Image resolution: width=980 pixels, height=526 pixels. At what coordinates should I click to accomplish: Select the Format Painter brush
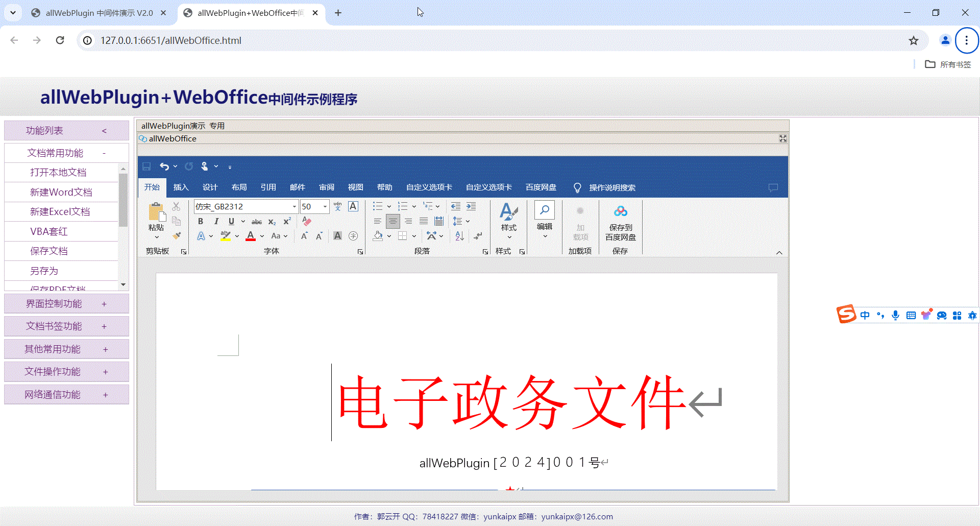coord(177,235)
